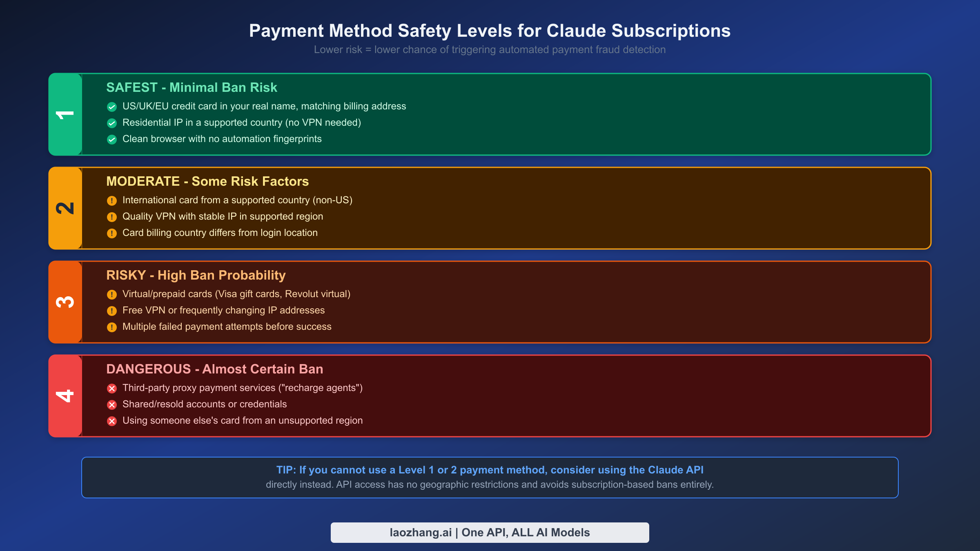Click the green checkmark beside 'US/UK/EU credit card'

click(112, 107)
